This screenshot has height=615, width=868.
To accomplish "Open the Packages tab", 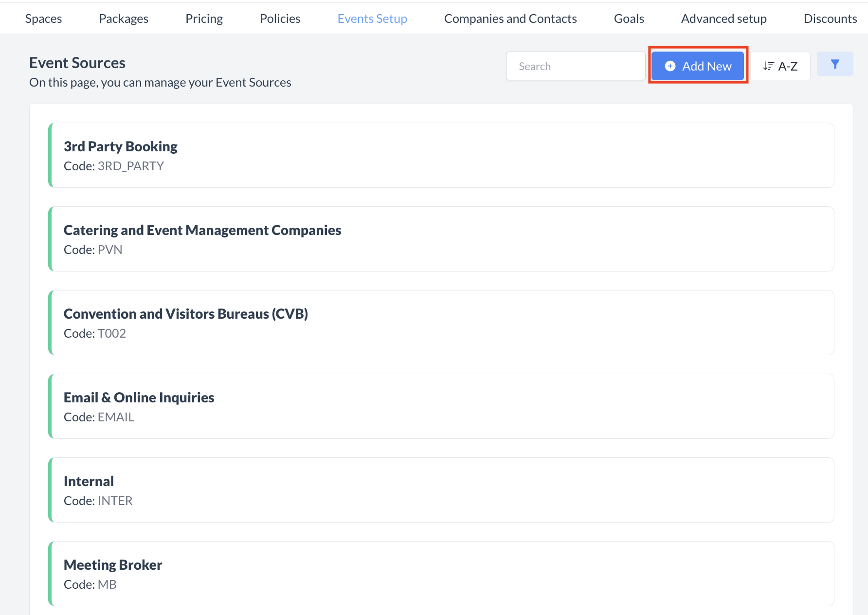I will 123,18.
